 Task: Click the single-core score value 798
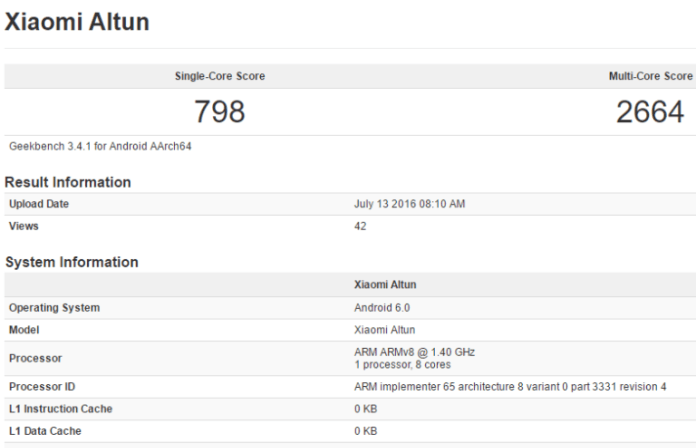220,111
